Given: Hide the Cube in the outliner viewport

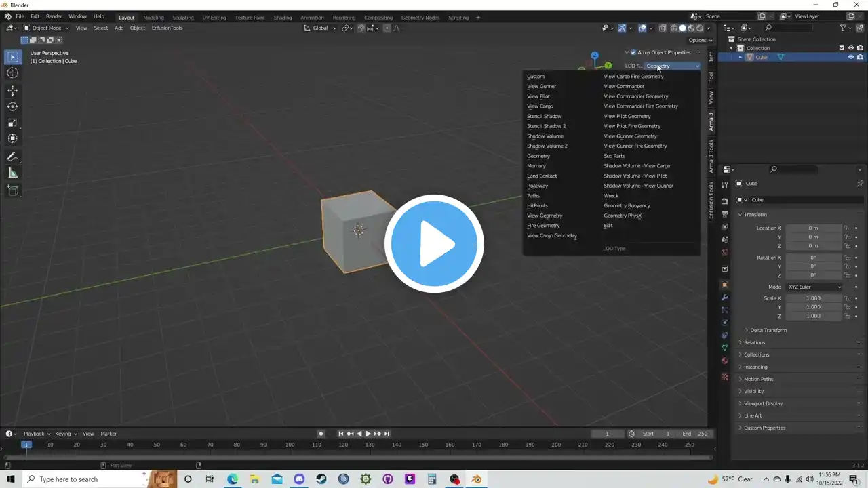Looking at the screenshot, I should point(850,57).
